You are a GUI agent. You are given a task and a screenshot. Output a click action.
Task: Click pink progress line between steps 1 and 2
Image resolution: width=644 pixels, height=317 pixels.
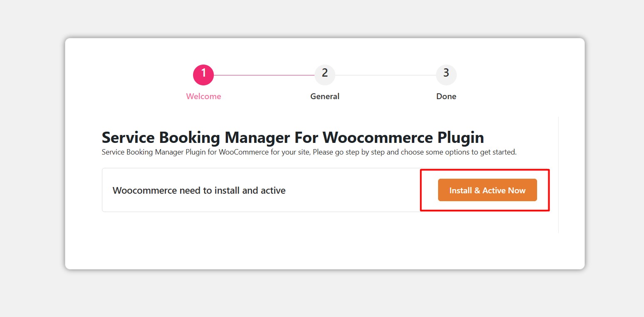click(264, 75)
